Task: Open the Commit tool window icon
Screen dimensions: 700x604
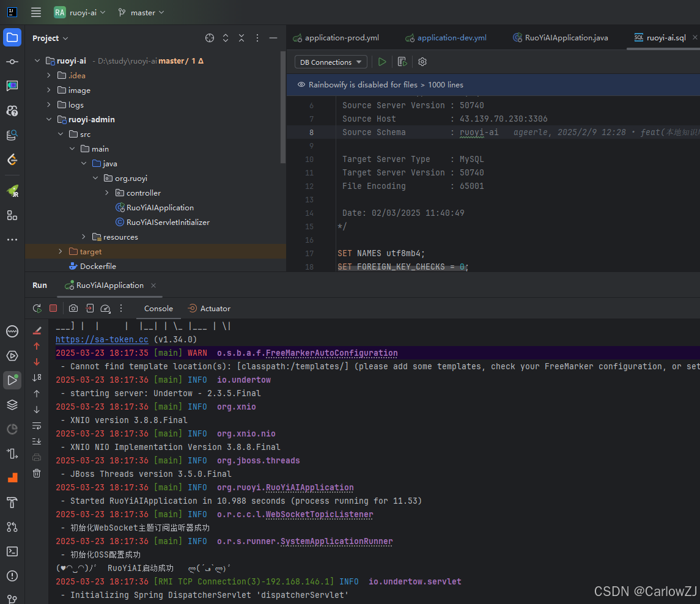Action: pos(12,62)
